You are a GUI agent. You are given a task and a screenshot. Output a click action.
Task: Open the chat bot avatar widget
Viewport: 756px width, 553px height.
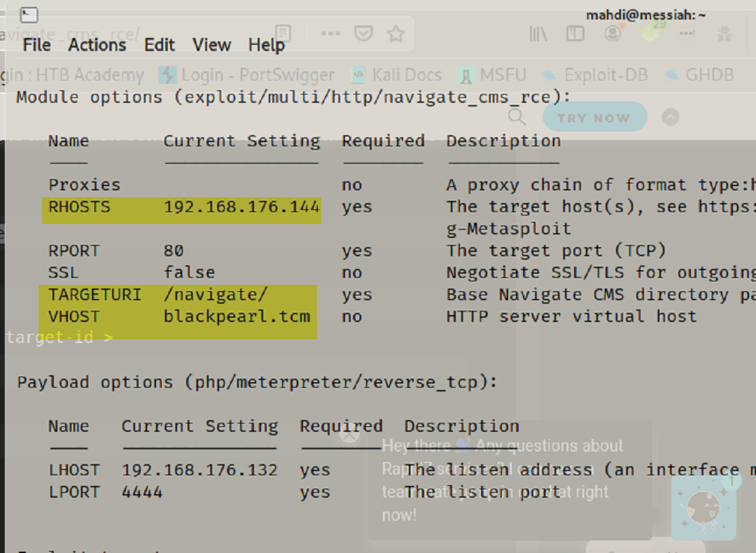[x=703, y=508]
